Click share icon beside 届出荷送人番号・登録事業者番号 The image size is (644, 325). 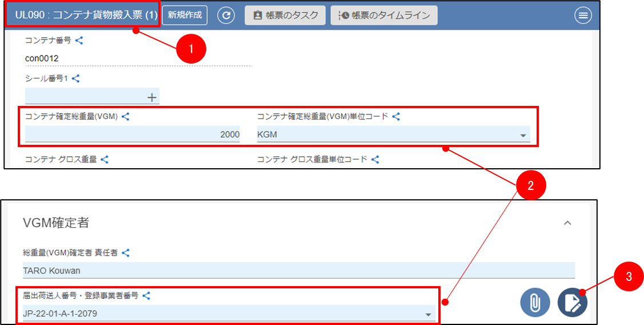[x=146, y=296]
